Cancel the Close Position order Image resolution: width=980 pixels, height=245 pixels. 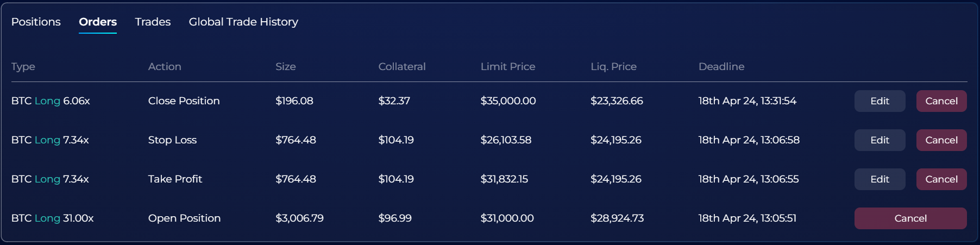[x=941, y=101]
